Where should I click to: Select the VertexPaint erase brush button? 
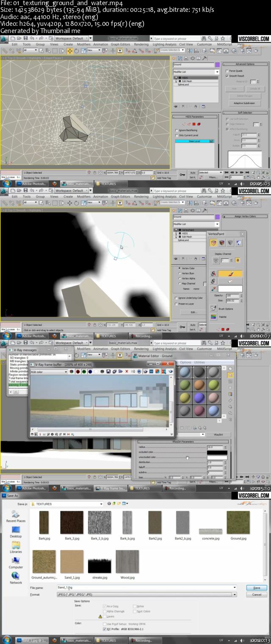pos(230,281)
